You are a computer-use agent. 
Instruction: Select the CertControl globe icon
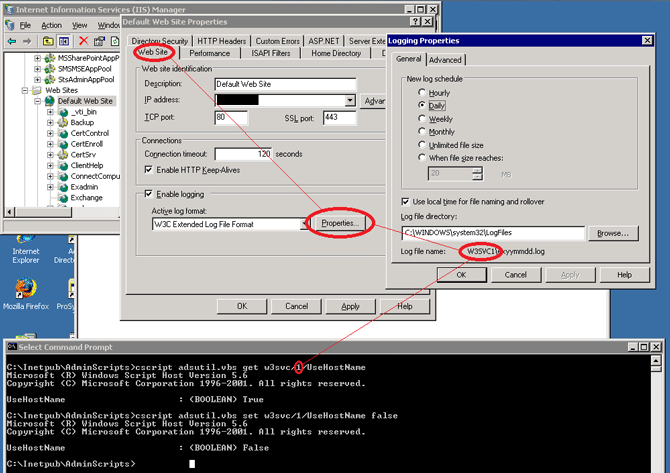pos(63,133)
